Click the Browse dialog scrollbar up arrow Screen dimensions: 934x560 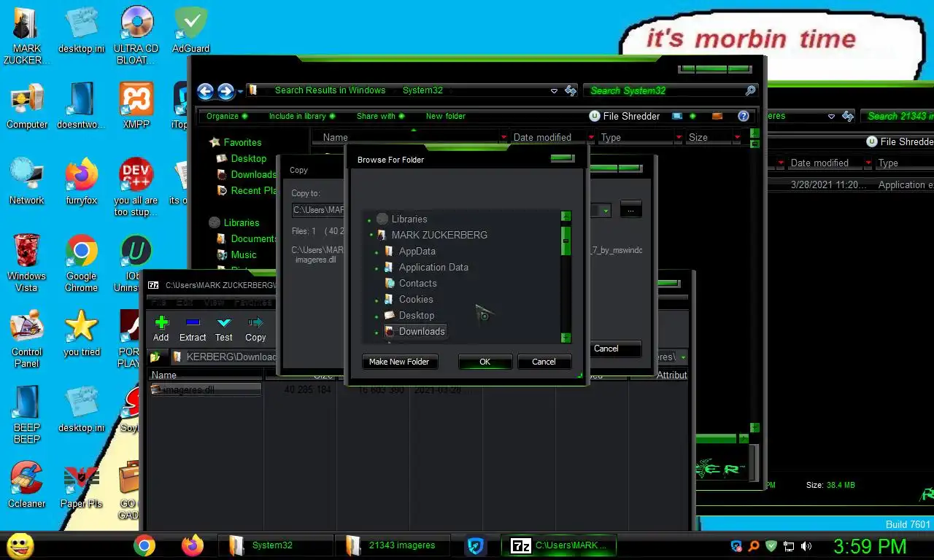566,217
